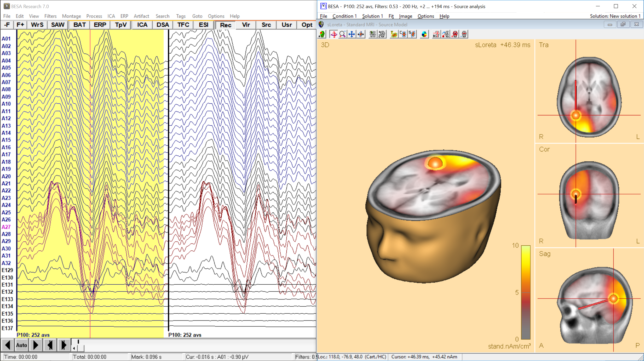The image size is (644, 361).
Task: Open the Tags menu
Action: click(x=181, y=16)
